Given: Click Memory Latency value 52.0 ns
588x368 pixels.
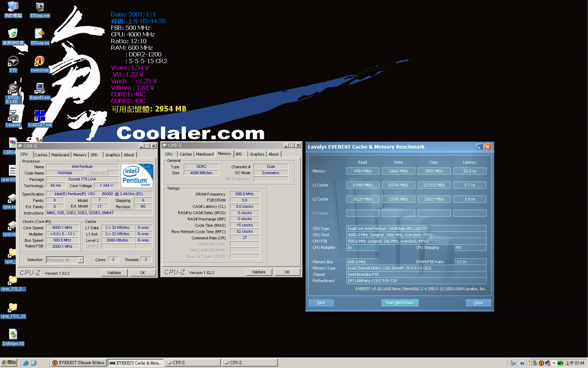Looking at the screenshot, I should coord(470,171).
